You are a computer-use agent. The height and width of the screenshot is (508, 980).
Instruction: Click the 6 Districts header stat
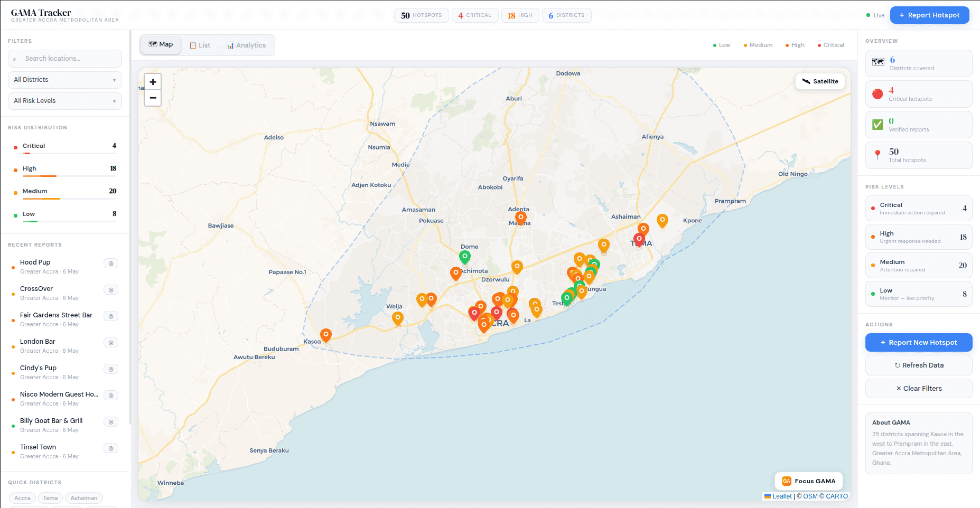567,15
